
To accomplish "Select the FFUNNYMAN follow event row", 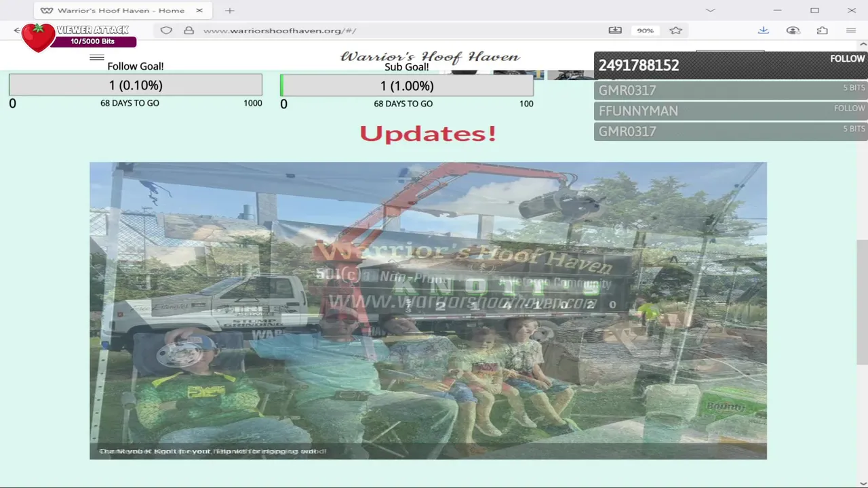I will (x=731, y=110).
